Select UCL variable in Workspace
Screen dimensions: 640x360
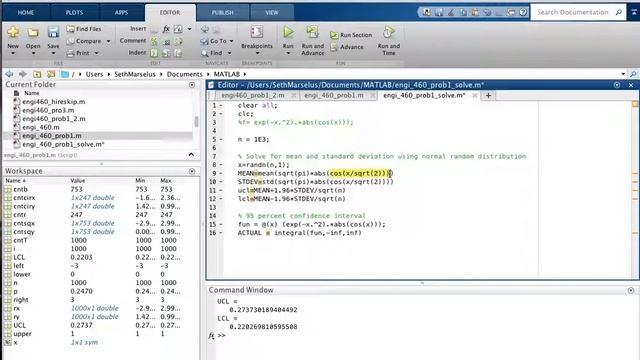pyautogui.click(x=19, y=325)
